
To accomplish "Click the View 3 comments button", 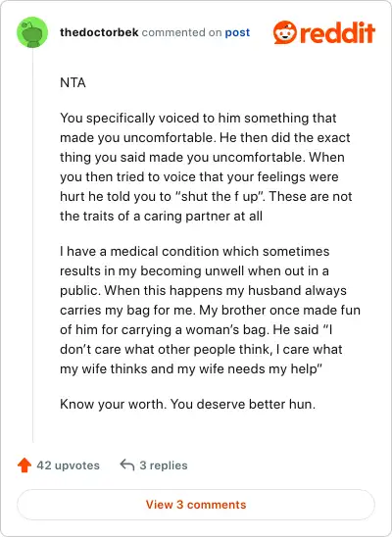I will tap(196, 505).
